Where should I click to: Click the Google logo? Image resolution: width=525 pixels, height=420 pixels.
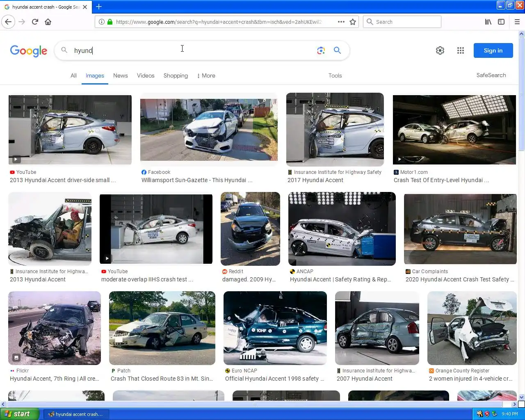pyautogui.click(x=29, y=51)
